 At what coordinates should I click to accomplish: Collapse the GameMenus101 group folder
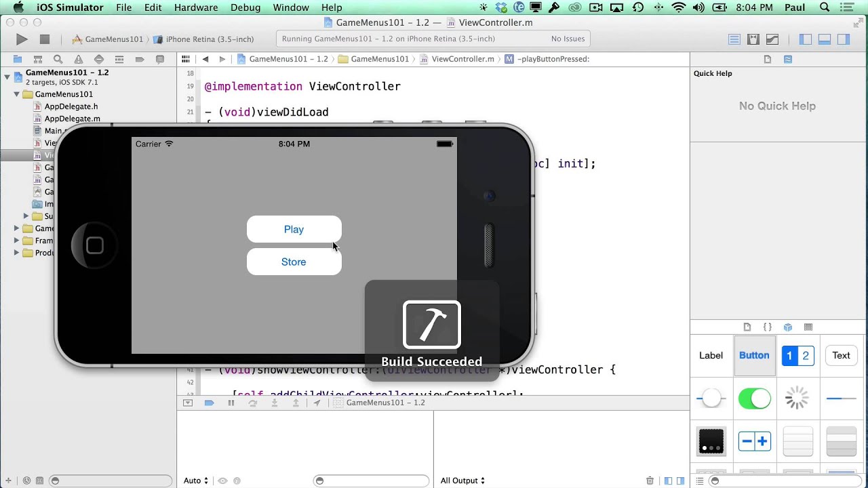point(17,94)
